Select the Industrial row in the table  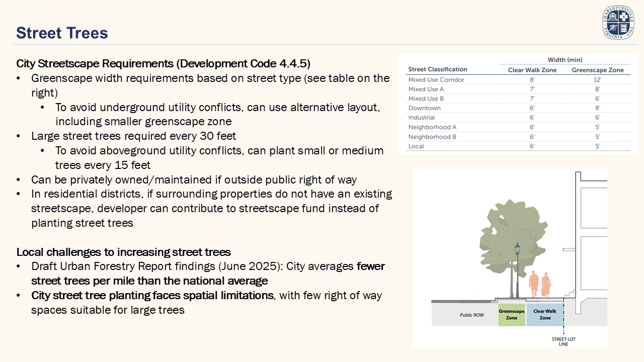pos(518,118)
